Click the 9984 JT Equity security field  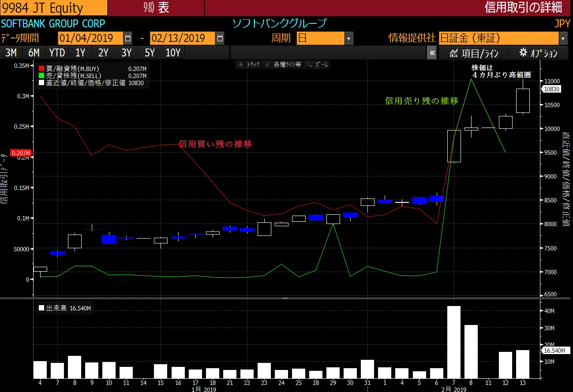coord(54,8)
